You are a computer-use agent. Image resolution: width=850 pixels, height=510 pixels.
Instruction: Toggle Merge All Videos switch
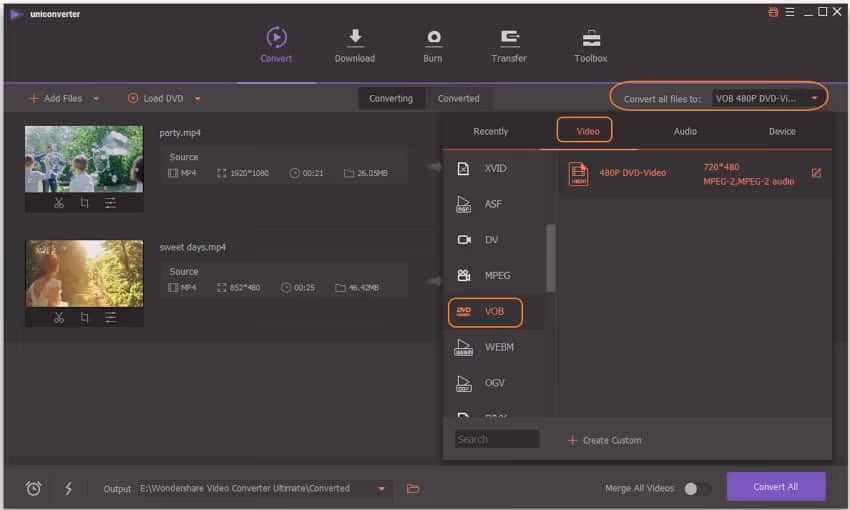[x=697, y=489]
